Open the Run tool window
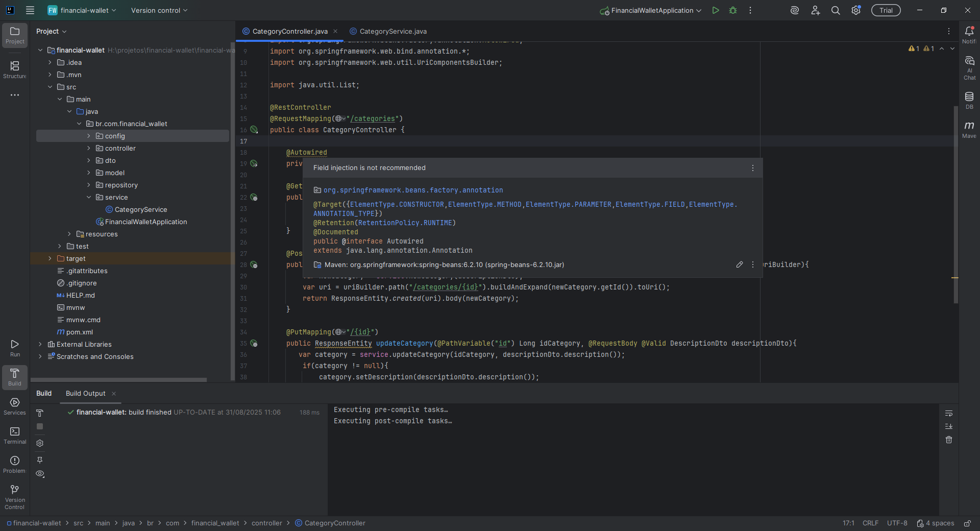The image size is (980, 531). click(x=15, y=348)
